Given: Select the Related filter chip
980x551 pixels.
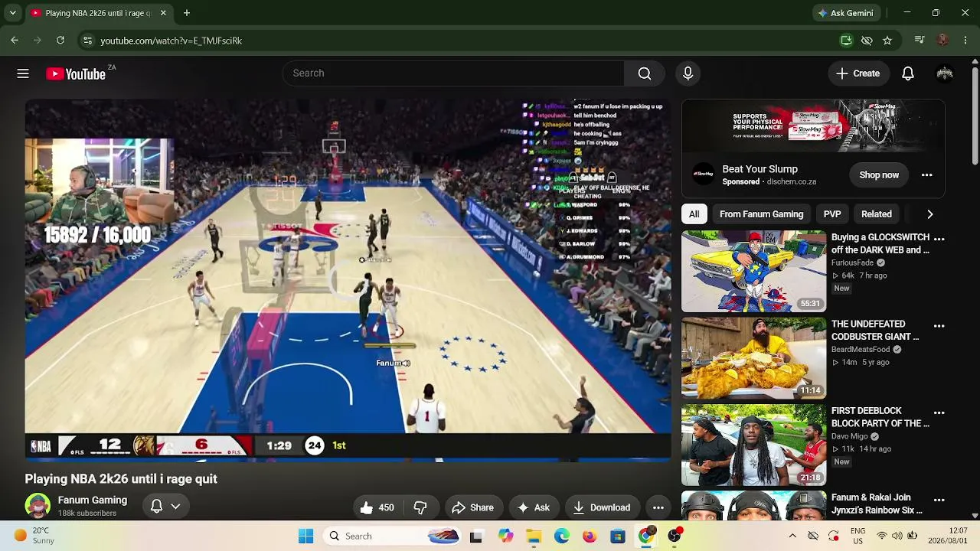Looking at the screenshot, I should pos(877,214).
